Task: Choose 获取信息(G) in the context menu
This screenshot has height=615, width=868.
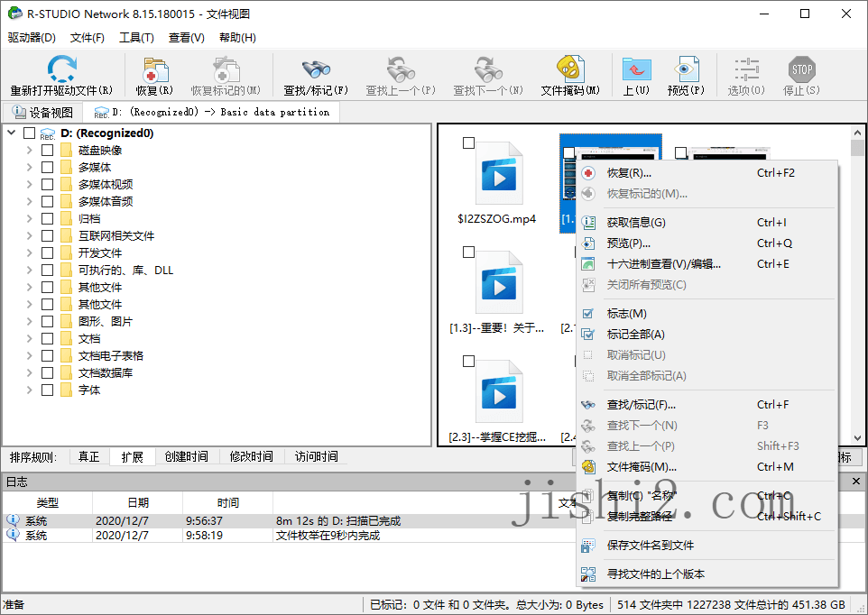Action: [706, 223]
